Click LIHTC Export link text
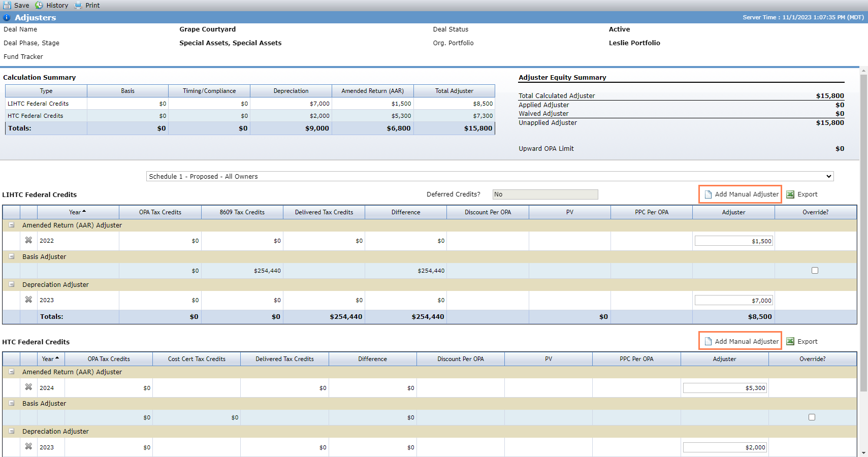Image resolution: width=868 pixels, height=457 pixels. point(808,194)
